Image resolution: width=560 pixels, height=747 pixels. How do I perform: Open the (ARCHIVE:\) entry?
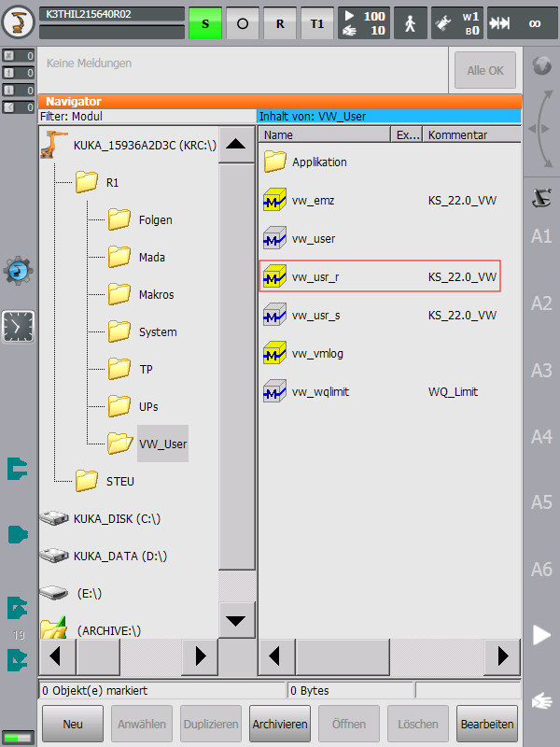91,628
